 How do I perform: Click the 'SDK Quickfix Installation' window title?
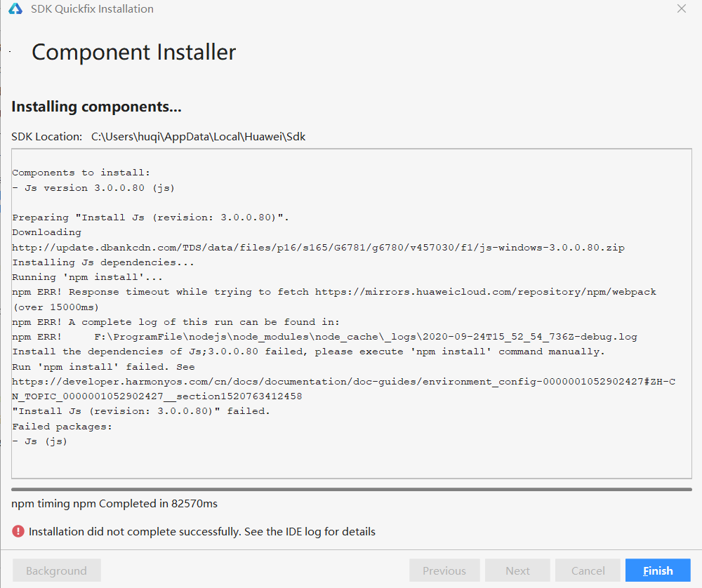click(x=92, y=9)
